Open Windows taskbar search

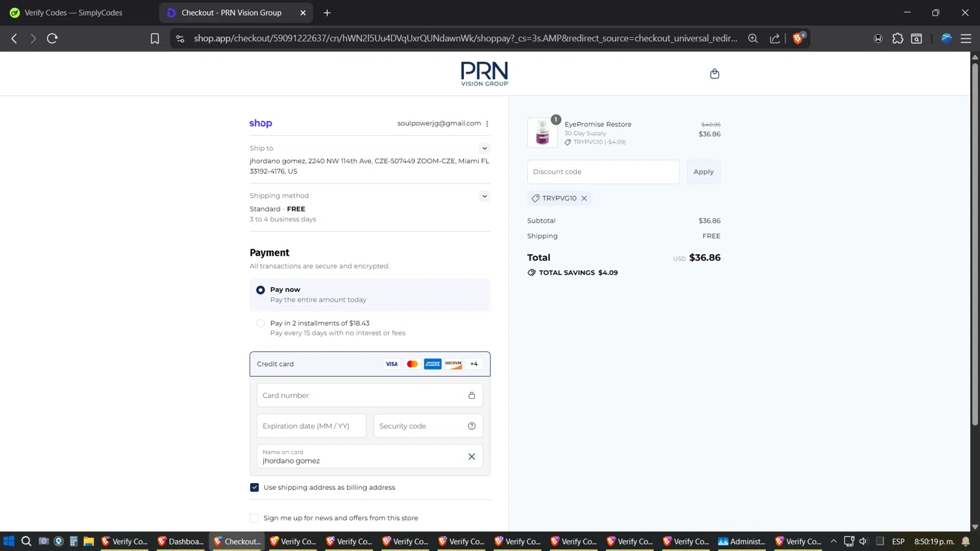click(x=26, y=541)
